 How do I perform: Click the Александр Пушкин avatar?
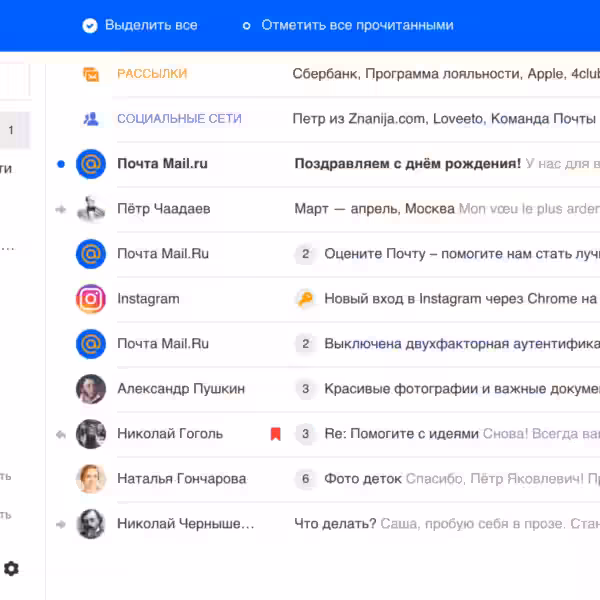91,388
